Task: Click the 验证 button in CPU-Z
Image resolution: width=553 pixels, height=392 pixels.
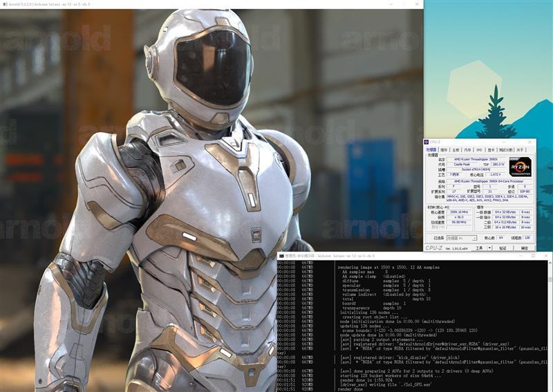Action: pos(503,248)
